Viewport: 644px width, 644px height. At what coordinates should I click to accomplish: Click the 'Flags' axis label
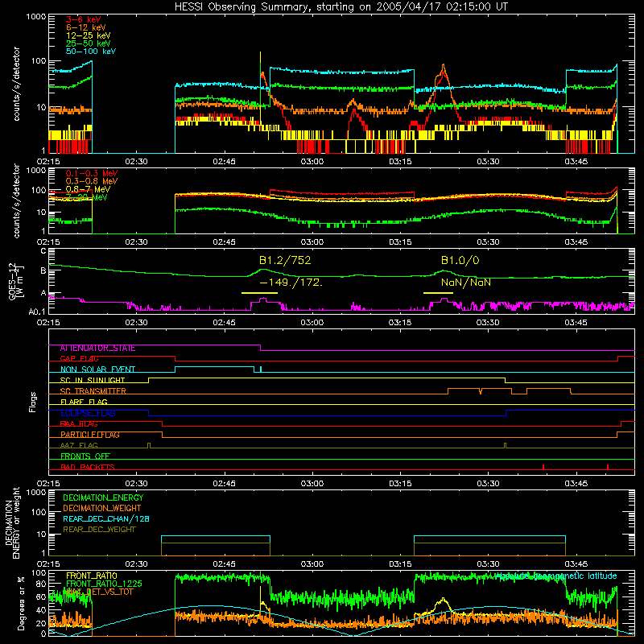tap(33, 402)
